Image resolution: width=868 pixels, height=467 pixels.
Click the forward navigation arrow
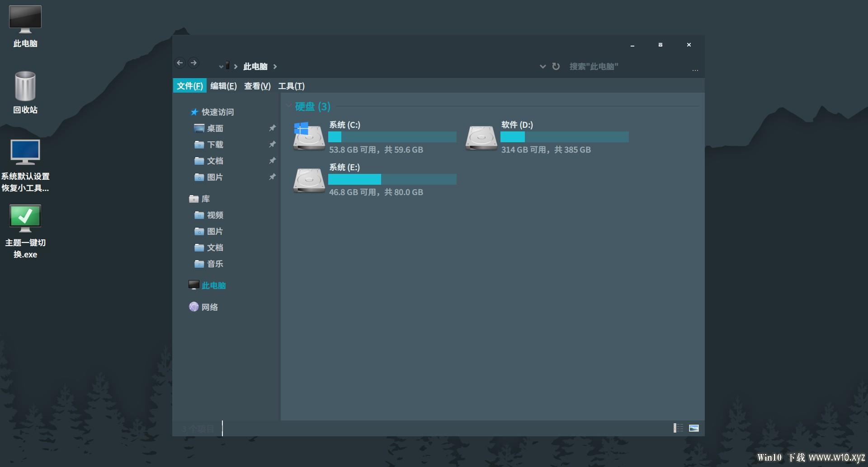pos(193,63)
